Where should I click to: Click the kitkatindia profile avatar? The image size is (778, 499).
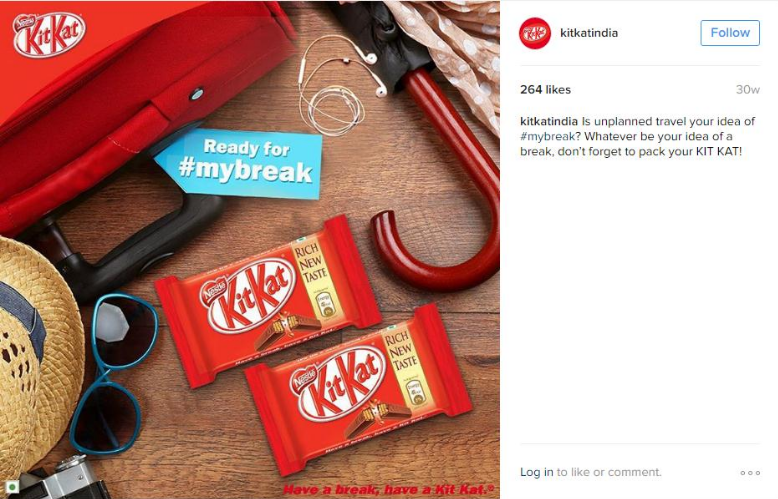[534, 33]
